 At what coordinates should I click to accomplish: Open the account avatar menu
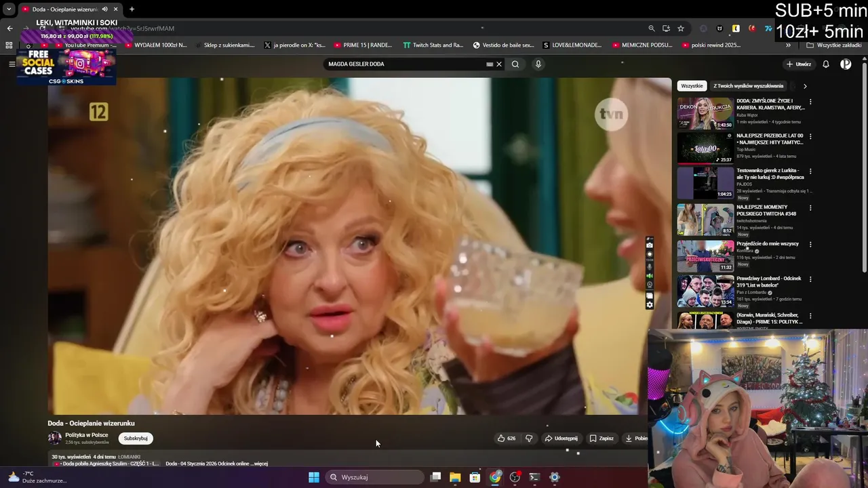(846, 64)
